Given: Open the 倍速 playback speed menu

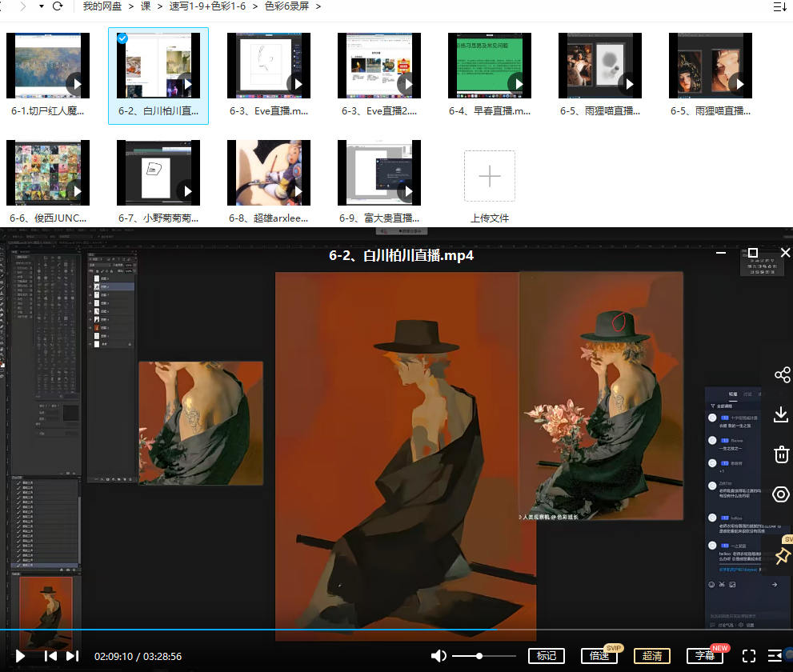Looking at the screenshot, I should pyautogui.click(x=599, y=656).
